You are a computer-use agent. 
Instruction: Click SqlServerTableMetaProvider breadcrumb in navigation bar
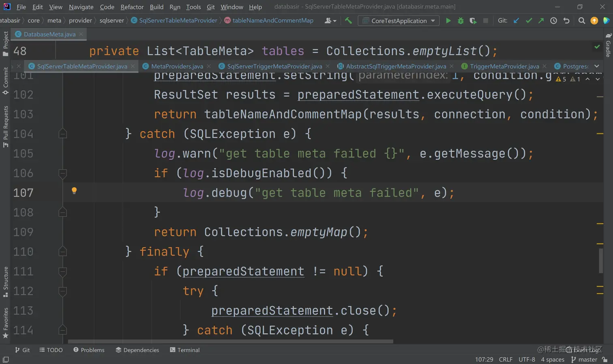(174, 20)
